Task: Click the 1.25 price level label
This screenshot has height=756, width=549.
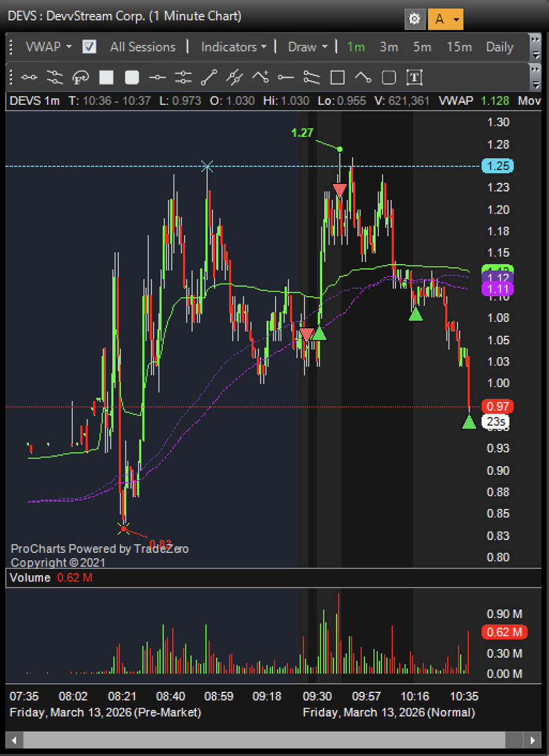Action: (498, 166)
